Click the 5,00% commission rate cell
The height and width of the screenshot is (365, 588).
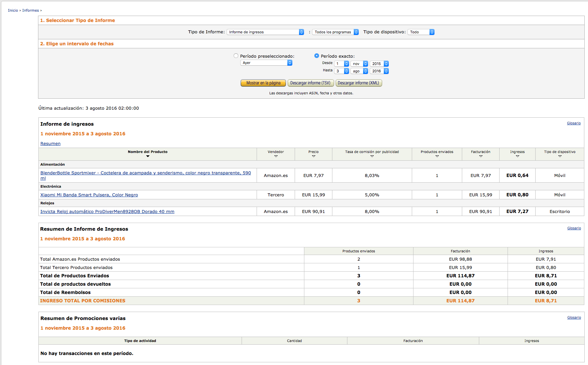click(x=372, y=195)
